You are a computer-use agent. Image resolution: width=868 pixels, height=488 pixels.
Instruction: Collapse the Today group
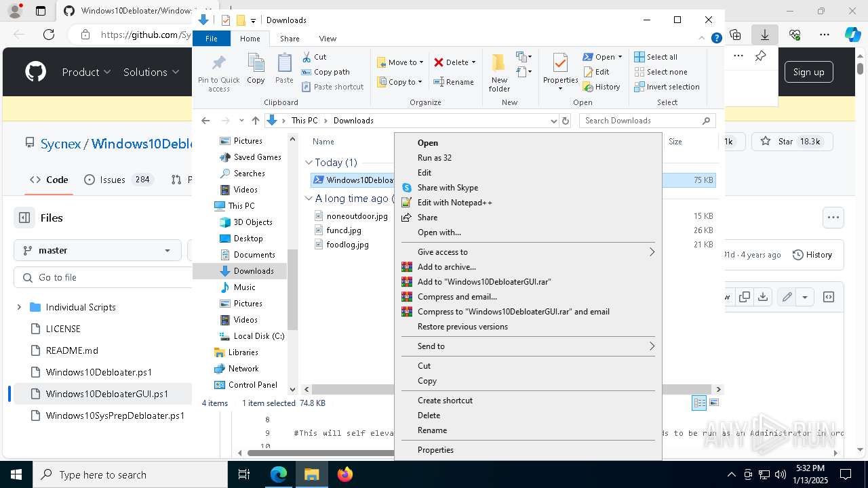tap(309, 163)
